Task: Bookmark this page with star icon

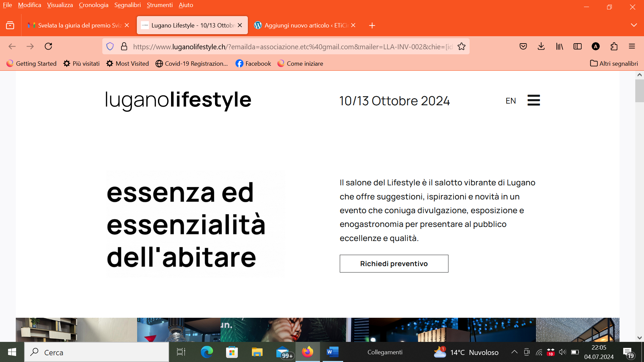Action: pyautogui.click(x=462, y=47)
